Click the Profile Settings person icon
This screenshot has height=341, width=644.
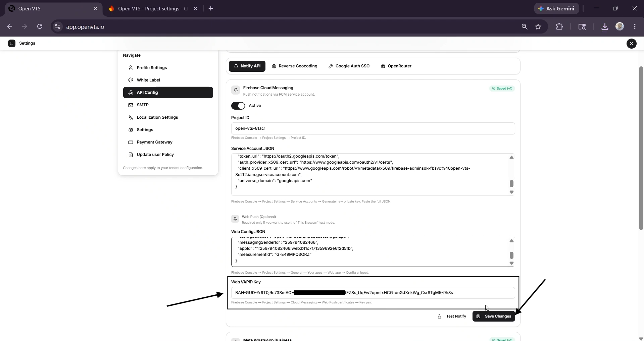[x=131, y=68]
